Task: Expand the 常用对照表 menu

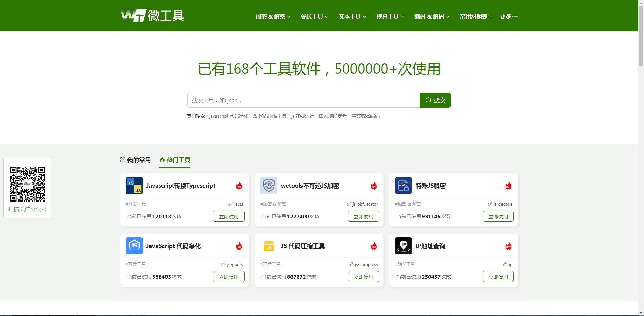Action: click(x=476, y=16)
